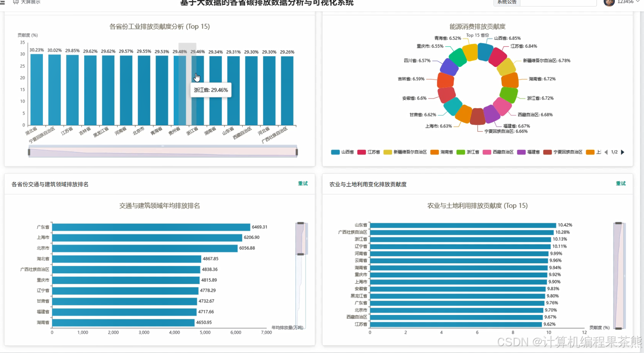Click the 北京市 bar in transport ranking chart
This screenshot has width=644, height=353.
point(145,248)
